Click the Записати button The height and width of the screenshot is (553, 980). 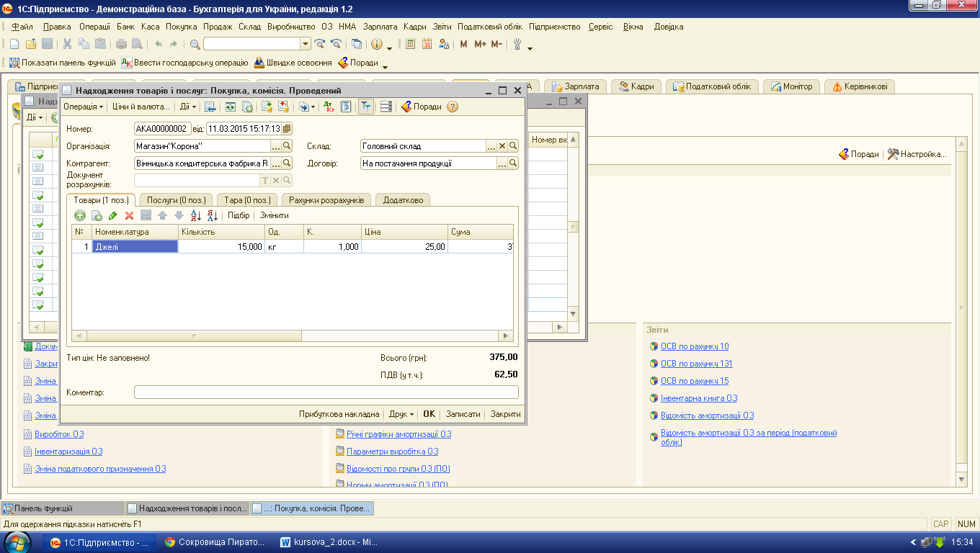point(463,414)
